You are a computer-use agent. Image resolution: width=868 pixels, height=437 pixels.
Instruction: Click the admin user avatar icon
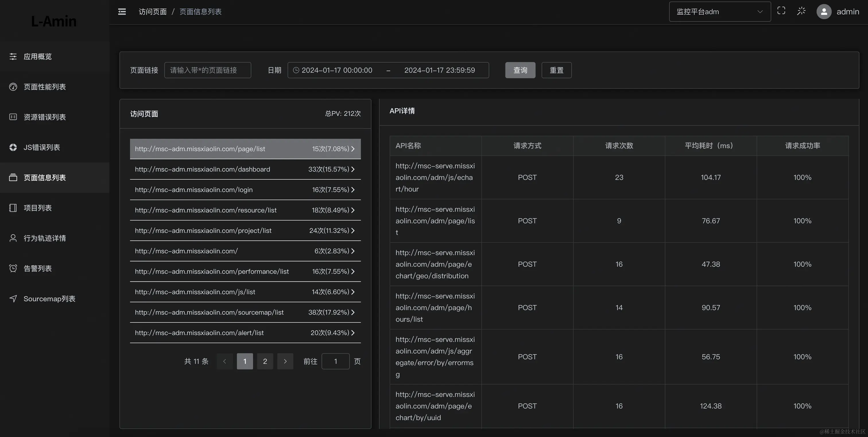click(824, 12)
